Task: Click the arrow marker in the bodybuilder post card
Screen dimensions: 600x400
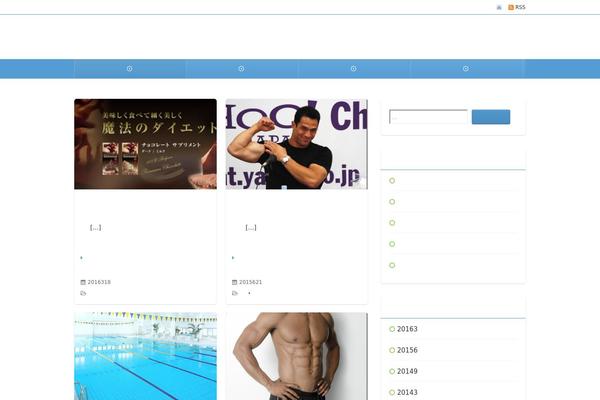Action: click(x=233, y=258)
